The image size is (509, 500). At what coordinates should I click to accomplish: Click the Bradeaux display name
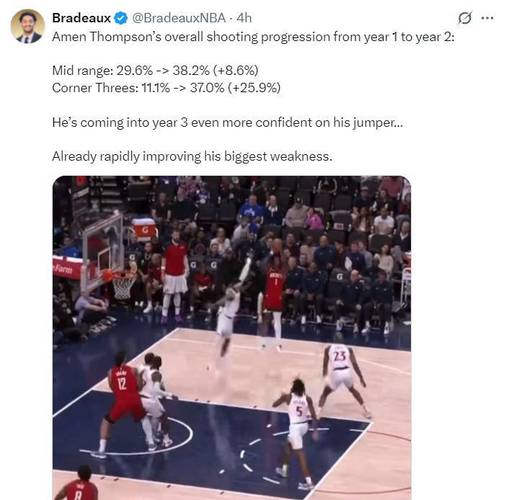tap(81, 18)
